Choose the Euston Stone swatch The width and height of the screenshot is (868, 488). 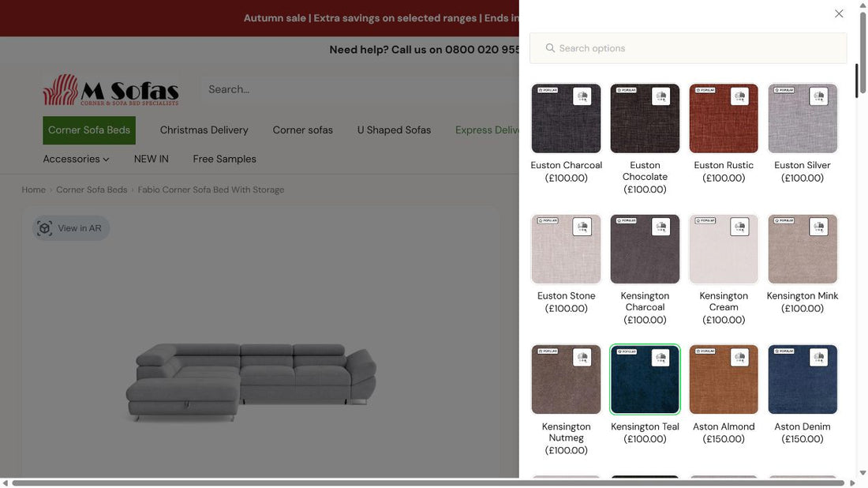tap(566, 249)
